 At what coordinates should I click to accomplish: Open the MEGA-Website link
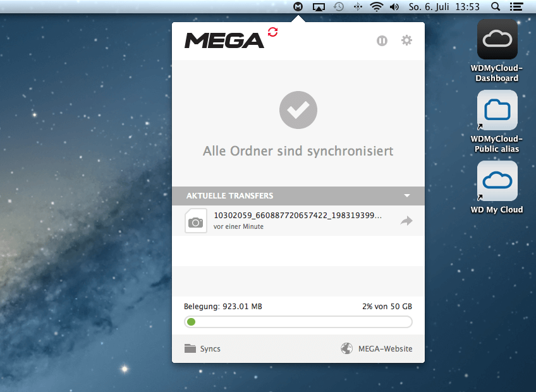click(x=386, y=348)
